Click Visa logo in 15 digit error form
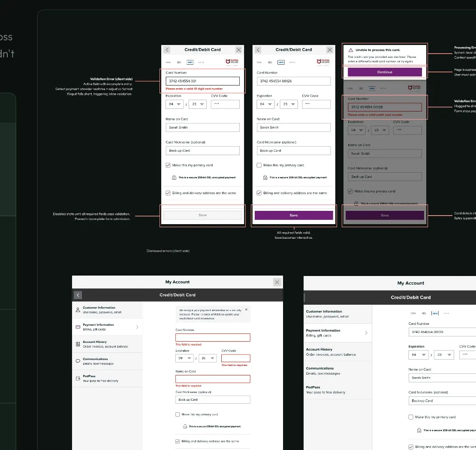The image size is (476, 450). click(x=168, y=62)
